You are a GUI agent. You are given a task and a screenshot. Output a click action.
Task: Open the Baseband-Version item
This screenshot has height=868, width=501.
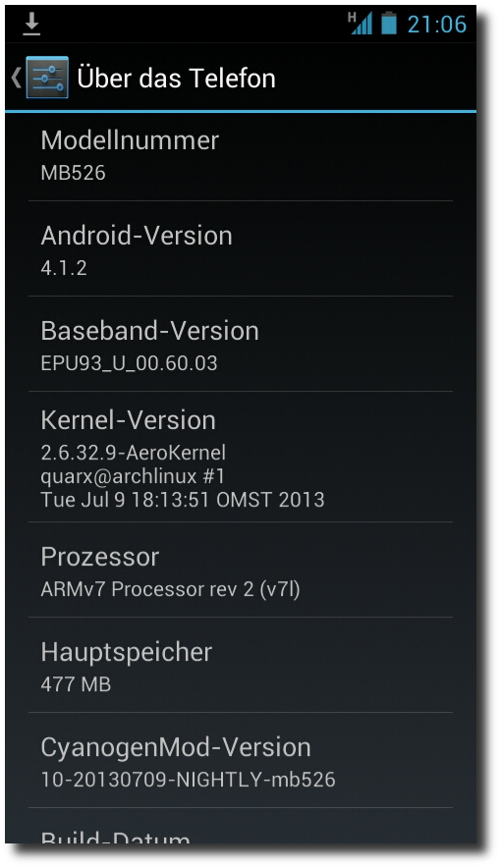pos(241,344)
